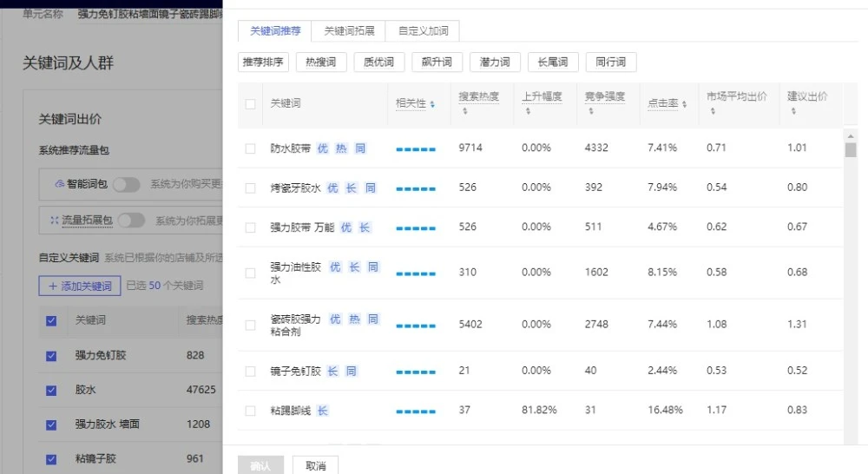The width and height of the screenshot is (868, 474).
Task: Click the 长 tag on 强力胶带 万能
Action: pyautogui.click(x=365, y=227)
